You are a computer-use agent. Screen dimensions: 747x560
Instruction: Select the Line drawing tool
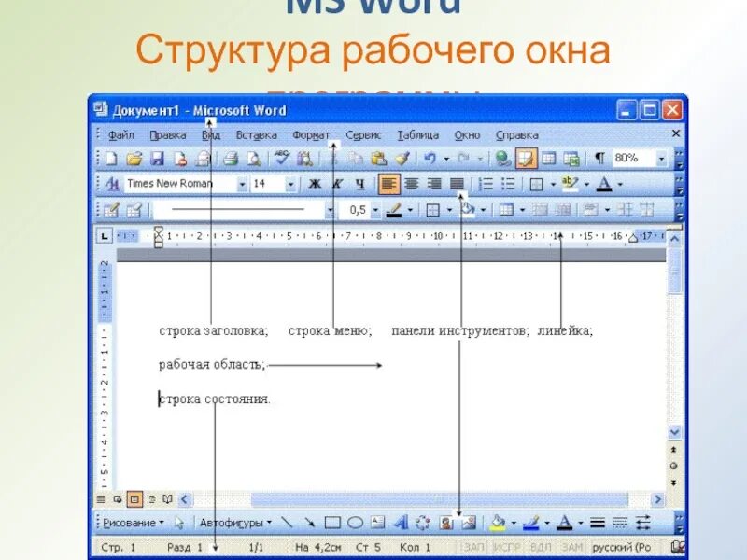(287, 523)
